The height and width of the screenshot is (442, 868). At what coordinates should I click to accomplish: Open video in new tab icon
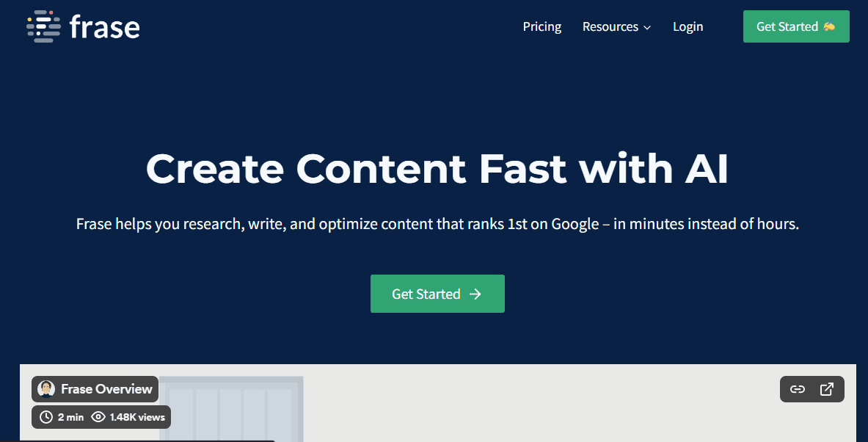click(826, 389)
